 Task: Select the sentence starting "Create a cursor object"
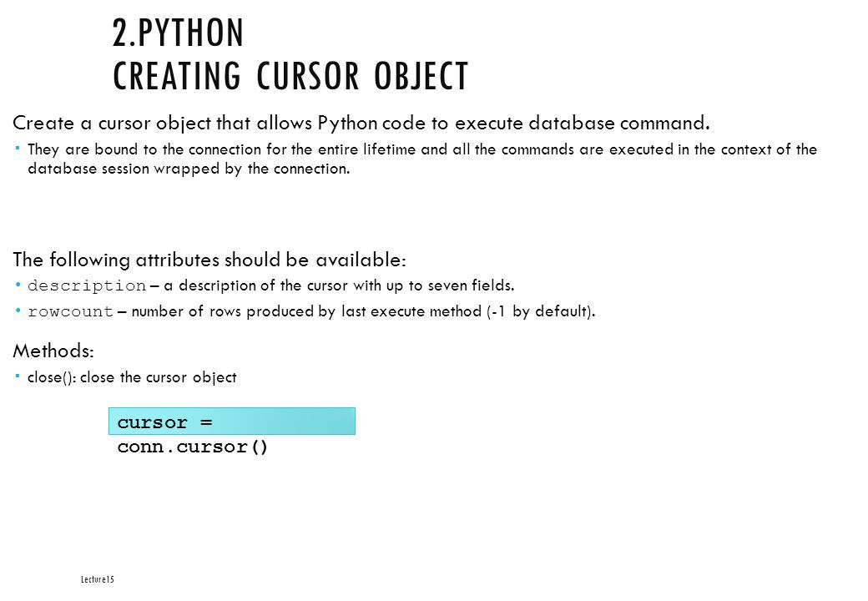pos(361,123)
